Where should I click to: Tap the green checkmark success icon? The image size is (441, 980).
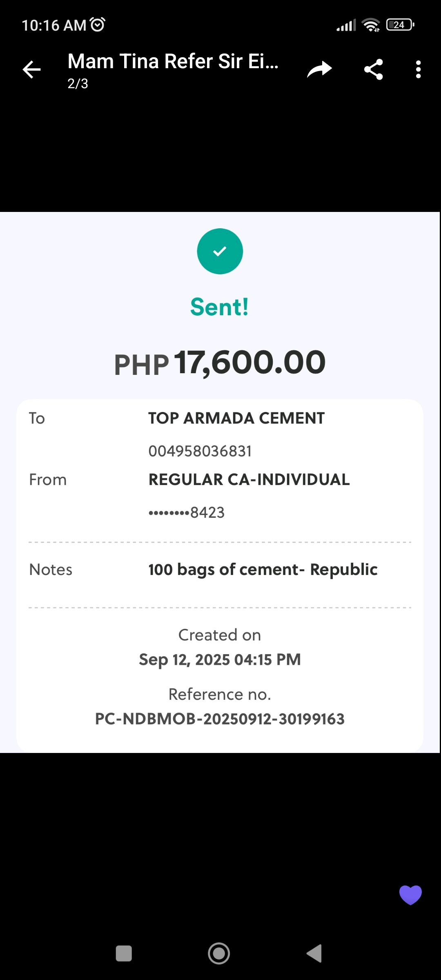[x=220, y=251]
